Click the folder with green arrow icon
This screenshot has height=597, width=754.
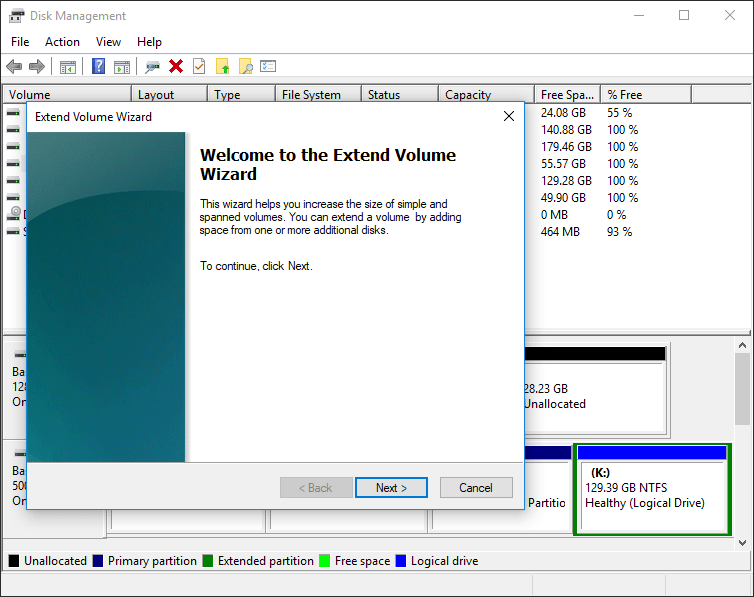(222, 66)
